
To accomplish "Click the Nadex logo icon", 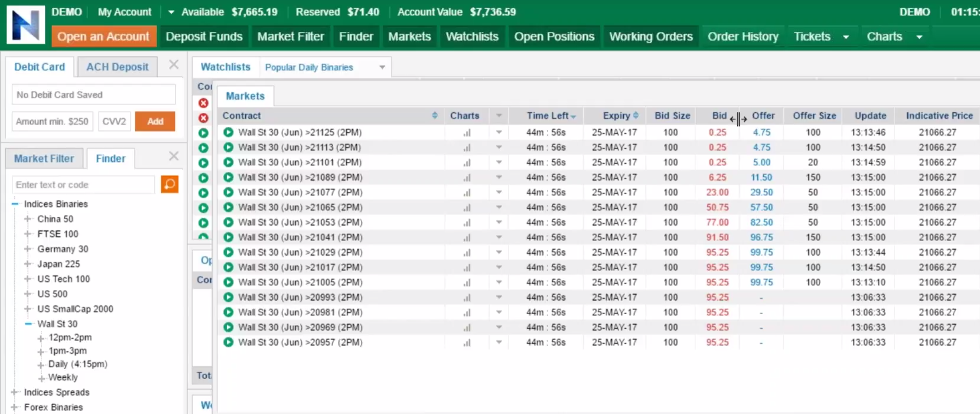I will pyautogui.click(x=26, y=25).
